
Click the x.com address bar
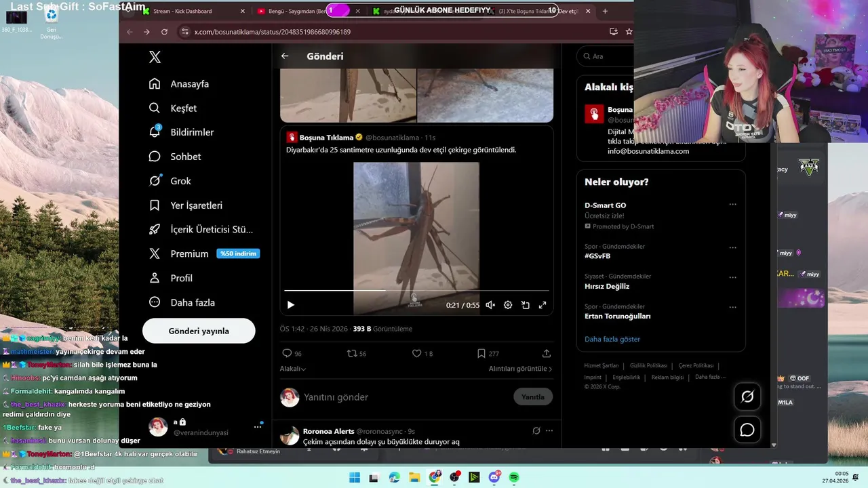click(x=393, y=32)
